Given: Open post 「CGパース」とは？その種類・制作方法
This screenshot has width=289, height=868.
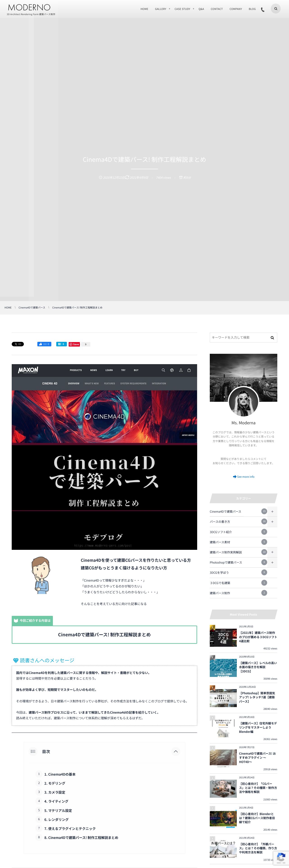Looking at the screenshot, I should [258, 788].
